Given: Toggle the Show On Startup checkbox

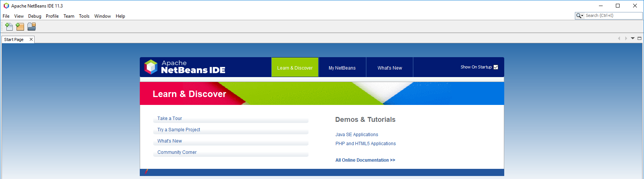Looking at the screenshot, I should click(x=496, y=67).
